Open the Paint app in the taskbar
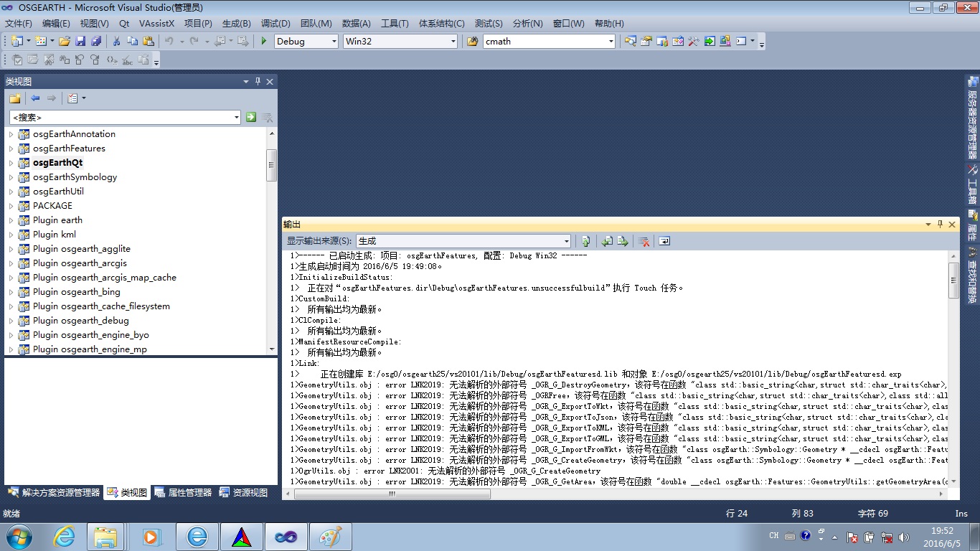Image resolution: width=980 pixels, height=551 pixels. [x=330, y=537]
